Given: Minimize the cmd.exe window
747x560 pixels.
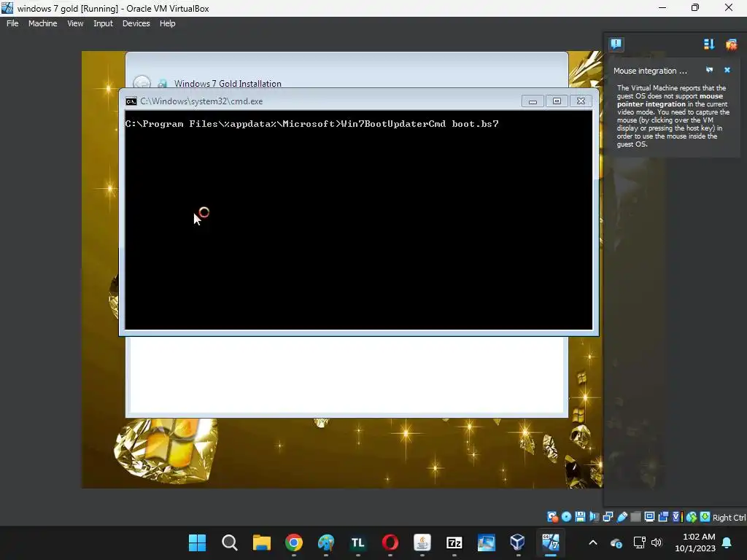Looking at the screenshot, I should 533,101.
